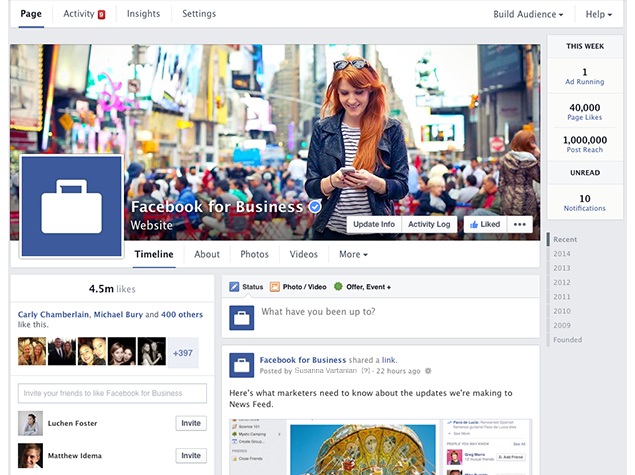This screenshot has width=635, height=475.
Task: Click briefcase avatar beside status composer
Action: pos(242,318)
